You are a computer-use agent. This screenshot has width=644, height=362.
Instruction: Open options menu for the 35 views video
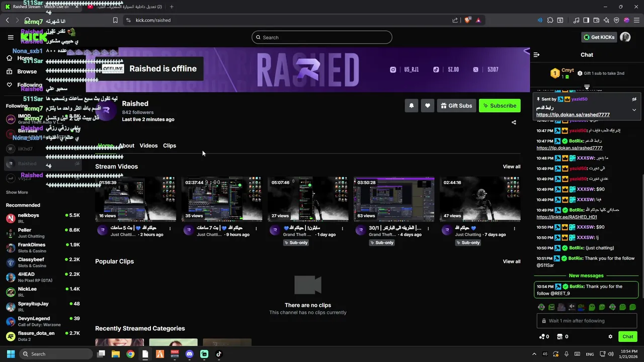pos(256,229)
